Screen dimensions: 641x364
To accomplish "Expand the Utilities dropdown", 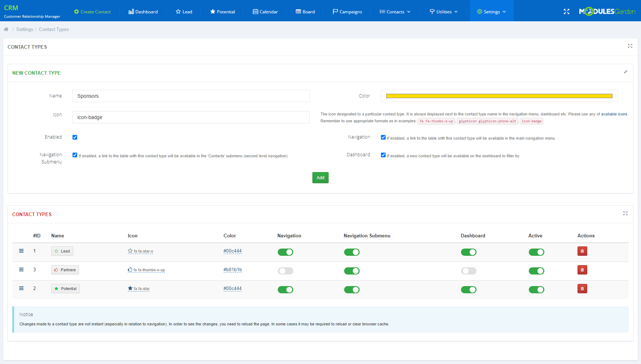I will (x=443, y=12).
